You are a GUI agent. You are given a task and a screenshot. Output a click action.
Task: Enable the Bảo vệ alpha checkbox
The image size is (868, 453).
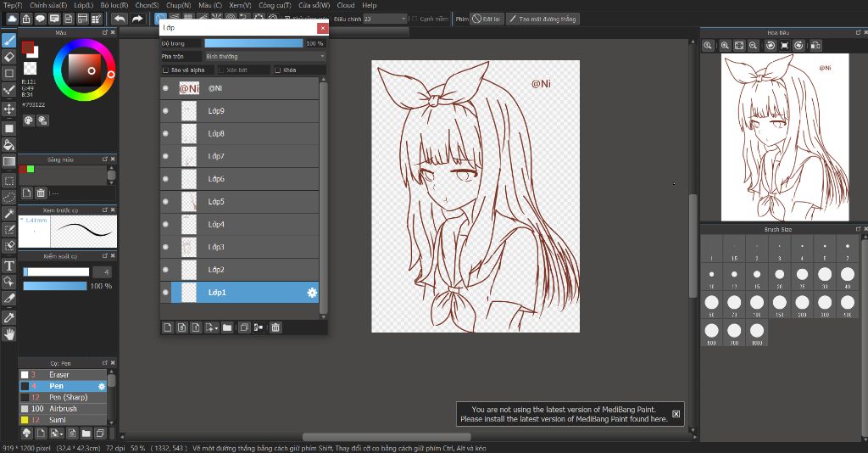click(165, 70)
